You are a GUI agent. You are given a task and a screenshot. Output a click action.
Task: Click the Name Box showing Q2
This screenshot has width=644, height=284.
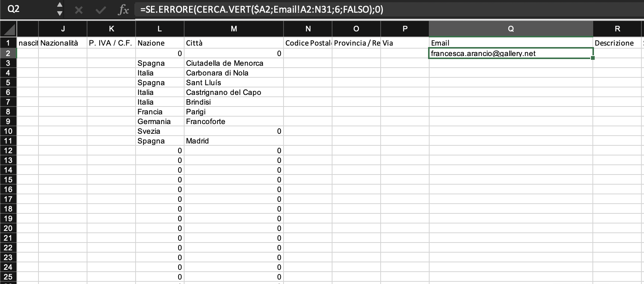click(26, 9)
